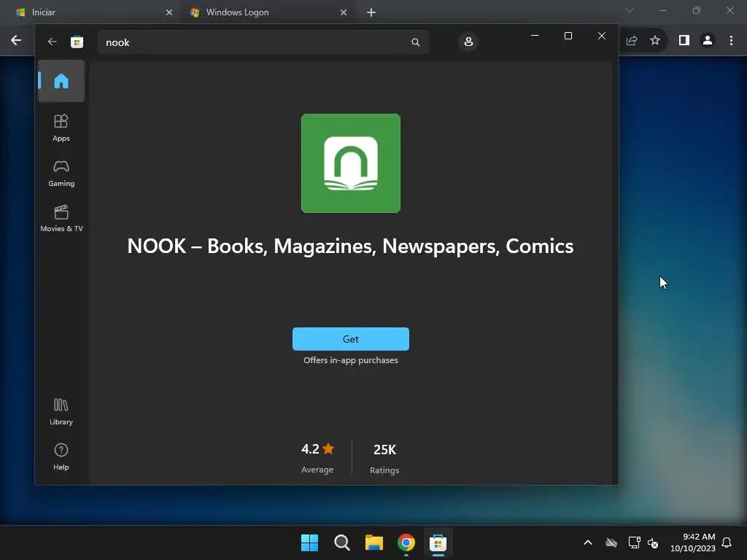
Task: Click the NOOK app green logo
Action: [351, 163]
